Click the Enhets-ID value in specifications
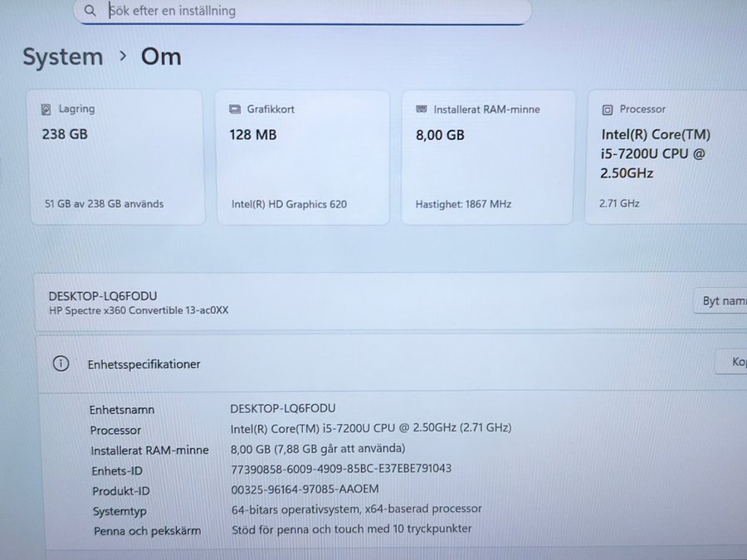The width and height of the screenshot is (747, 560). pyautogui.click(x=340, y=469)
